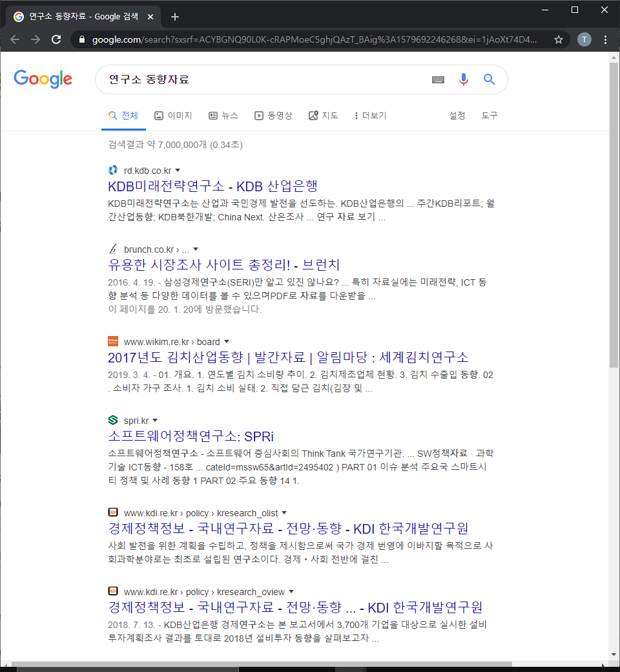Click the favicon beside kresearch_olist result
This screenshot has width=620, height=672.
tap(112, 512)
